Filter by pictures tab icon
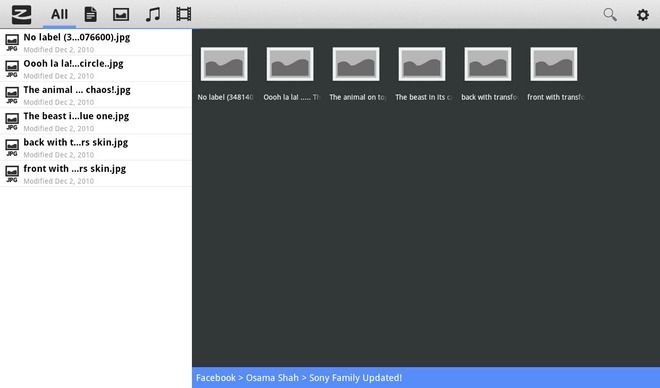The height and width of the screenshot is (388, 660). coord(121,14)
